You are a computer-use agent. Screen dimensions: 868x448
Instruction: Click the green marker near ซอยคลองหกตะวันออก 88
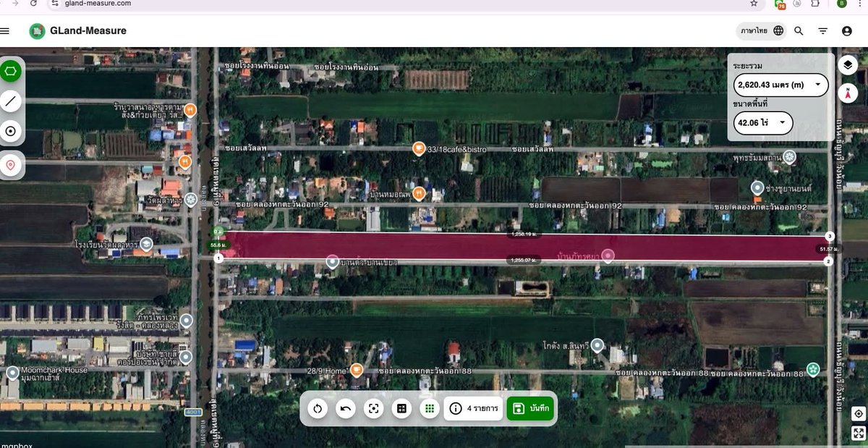(813, 369)
